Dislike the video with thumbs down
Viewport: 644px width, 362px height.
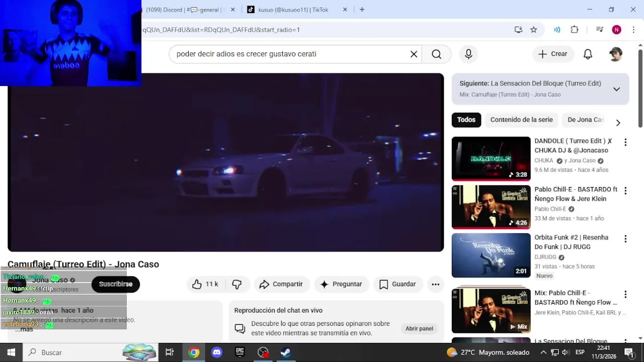237,284
